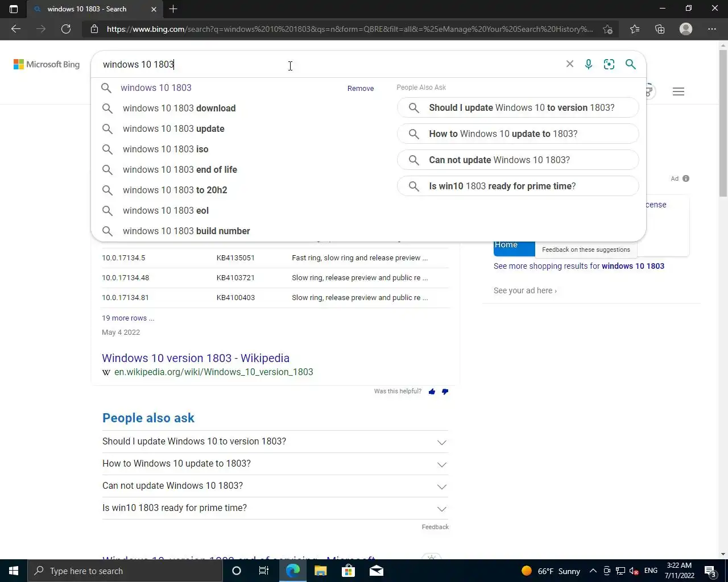Focus the Bing search input field

(330, 64)
